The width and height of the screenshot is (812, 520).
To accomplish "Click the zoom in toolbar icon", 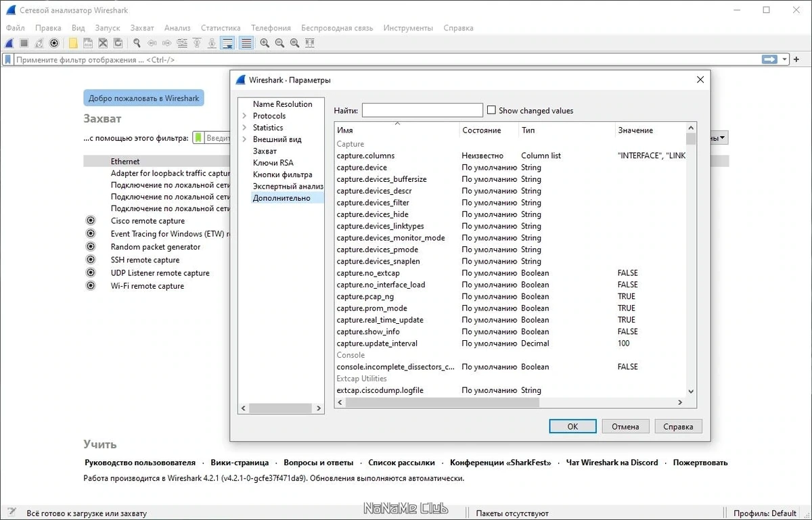I will [x=265, y=43].
